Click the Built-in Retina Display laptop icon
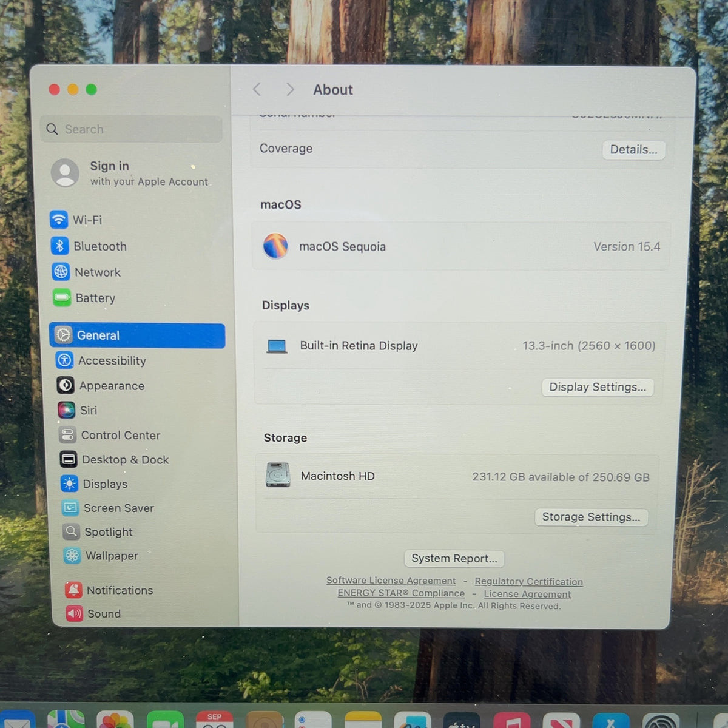 click(x=277, y=346)
